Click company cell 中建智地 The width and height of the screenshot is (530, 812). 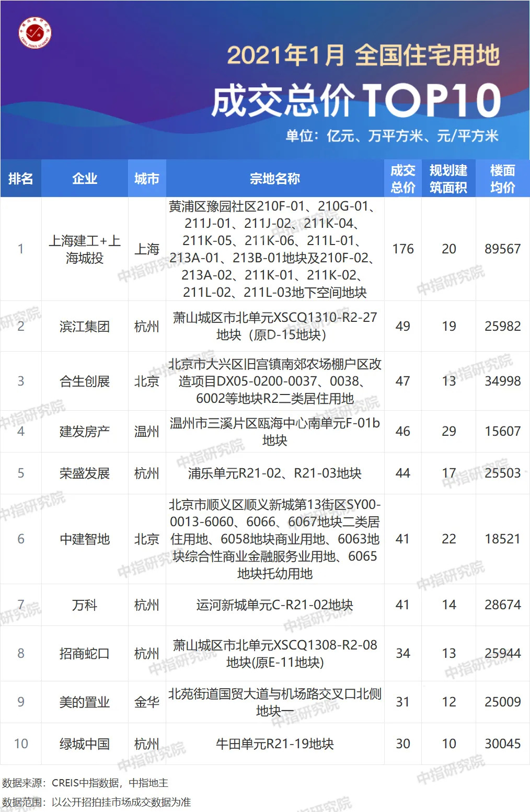pyautogui.click(x=85, y=539)
